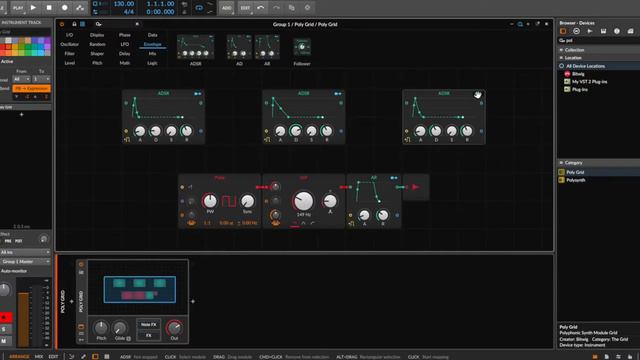
Task: Pick the red swatch in the track color palette
Action: [2, 47]
